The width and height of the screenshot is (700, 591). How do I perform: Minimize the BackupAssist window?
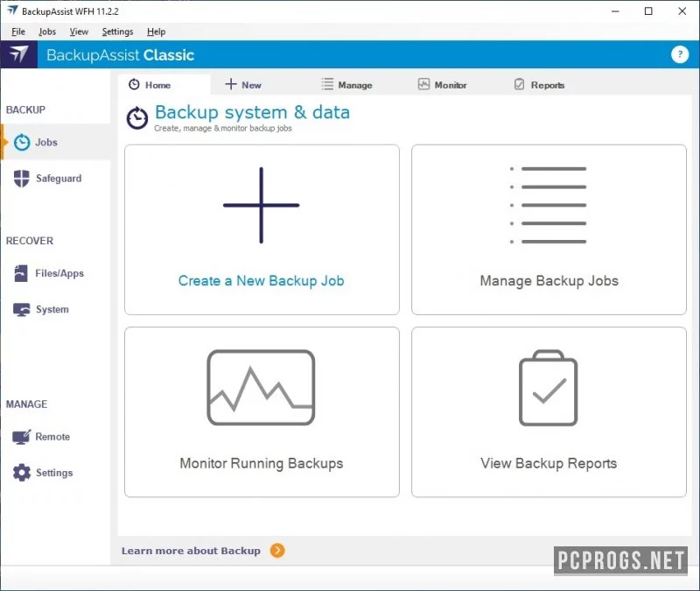point(615,11)
